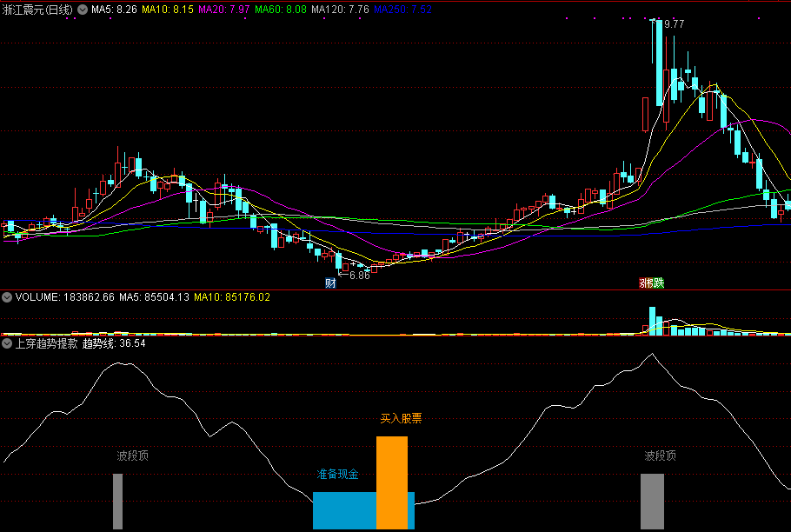Click the orange 买入股票 signal bar
This screenshot has height=532, width=791.
pyautogui.click(x=392, y=482)
